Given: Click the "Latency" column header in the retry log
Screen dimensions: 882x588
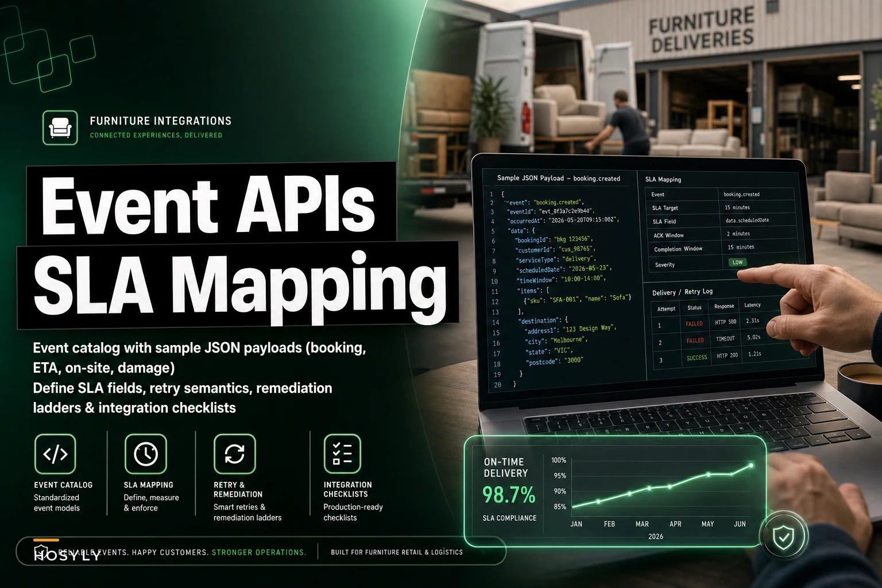Looking at the screenshot, I should [x=752, y=305].
